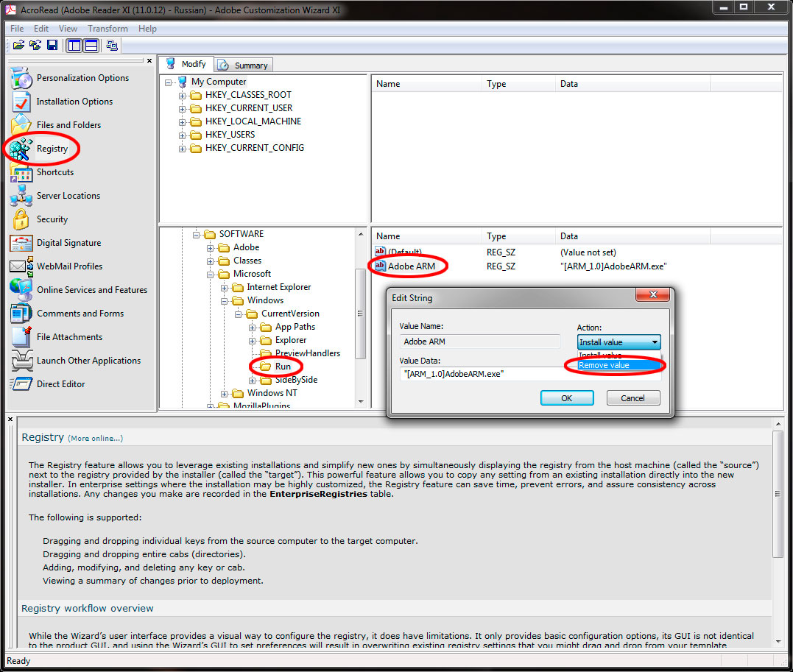
Task: Select the Classes key under SOFTWARE
Action: point(247,261)
